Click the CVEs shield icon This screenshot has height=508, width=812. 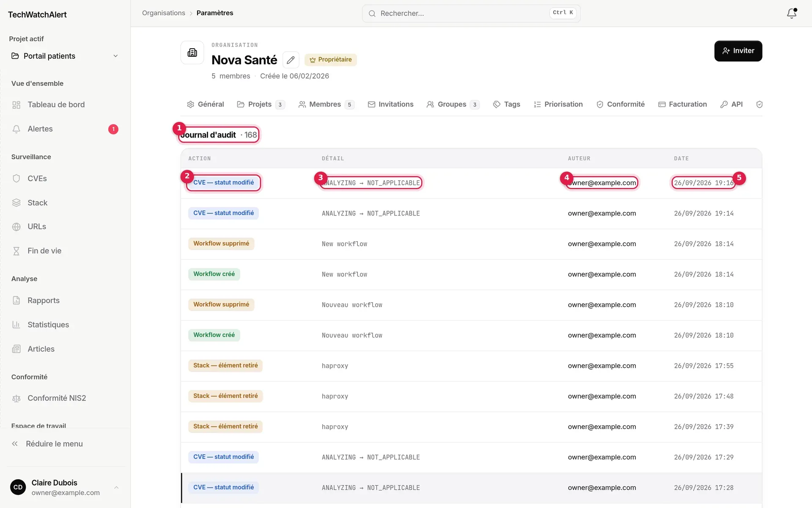(16, 179)
